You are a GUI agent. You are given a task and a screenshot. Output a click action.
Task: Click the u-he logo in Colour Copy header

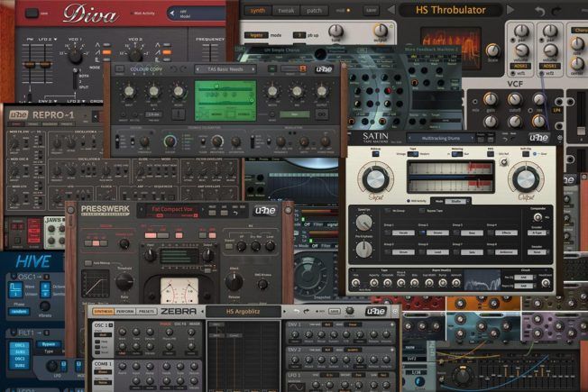coord(324,69)
